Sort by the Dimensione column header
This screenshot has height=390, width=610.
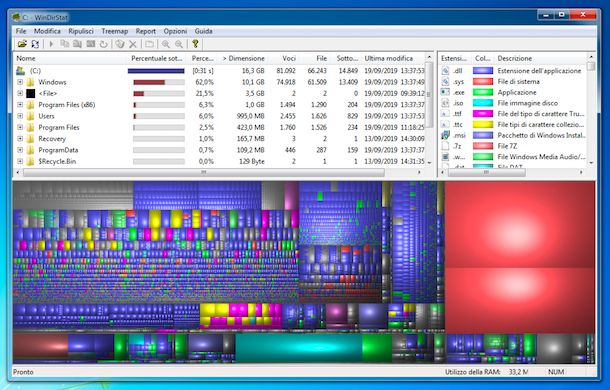(x=244, y=58)
